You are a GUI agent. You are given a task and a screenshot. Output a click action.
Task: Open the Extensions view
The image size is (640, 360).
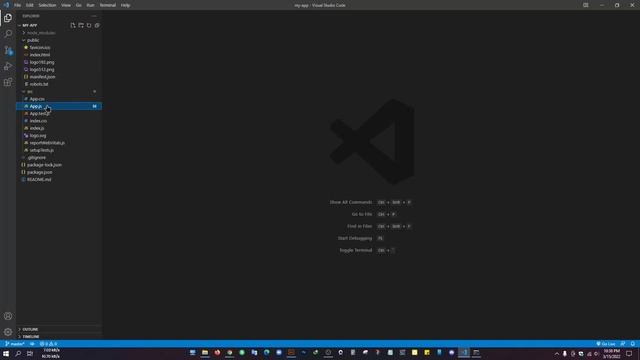pos(8,82)
